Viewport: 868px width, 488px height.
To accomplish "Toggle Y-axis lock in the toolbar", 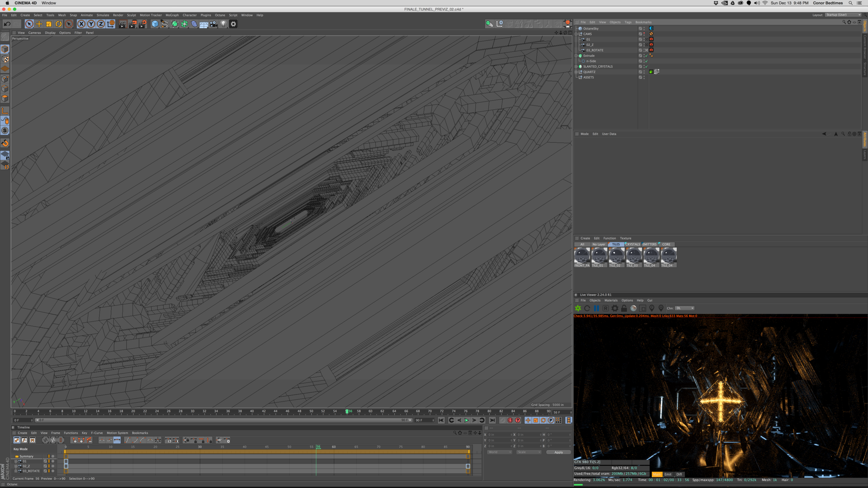I will pos(91,24).
